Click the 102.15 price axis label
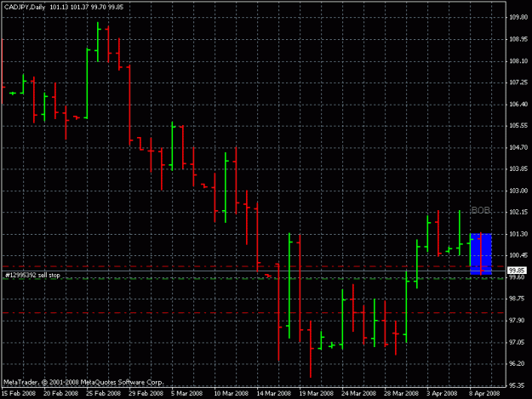Screen dimensions: 532x399 click(518, 212)
